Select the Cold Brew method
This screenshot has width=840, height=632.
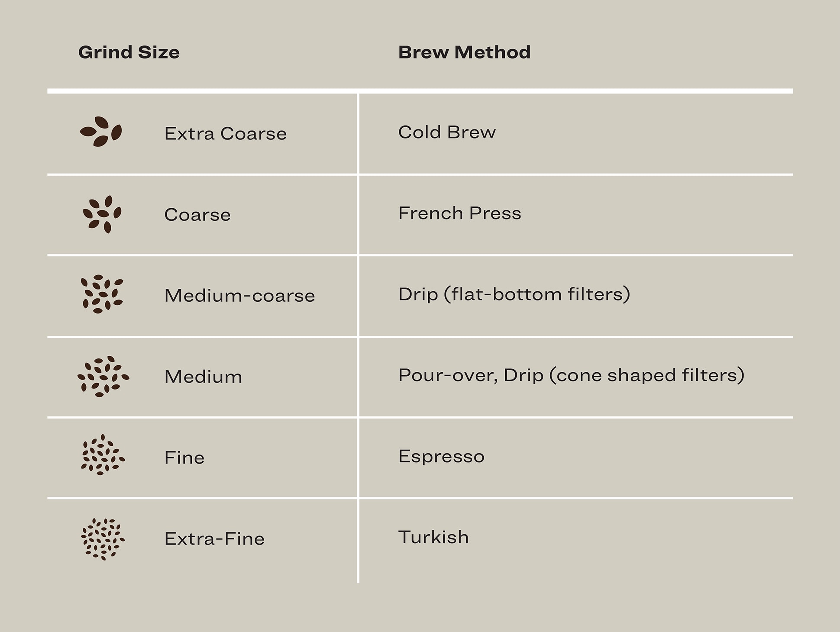447,132
